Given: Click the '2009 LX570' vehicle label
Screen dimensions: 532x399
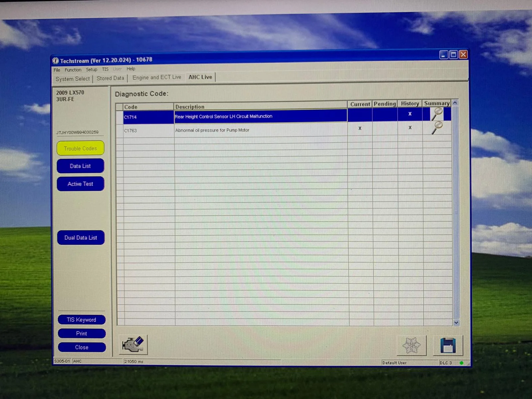Looking at the screenshot, I should [70, 93].
